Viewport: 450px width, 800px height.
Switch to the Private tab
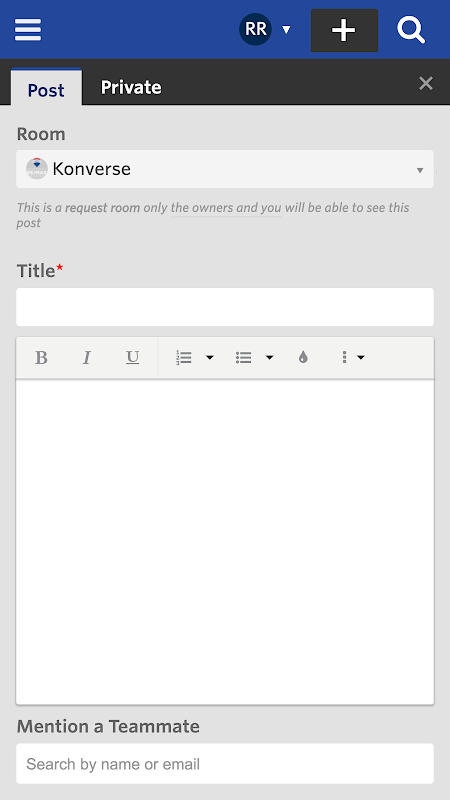(x=131, y=88)
